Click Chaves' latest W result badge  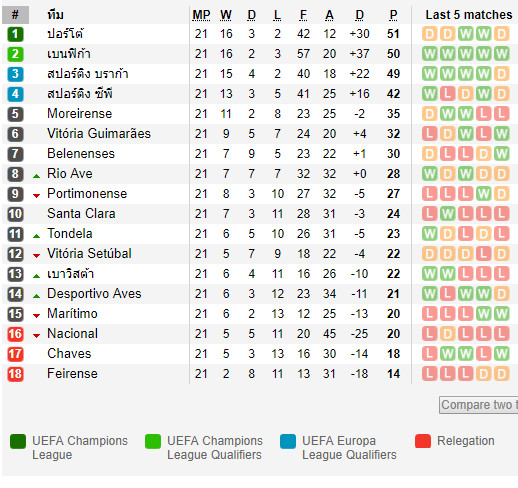[501, 354]
